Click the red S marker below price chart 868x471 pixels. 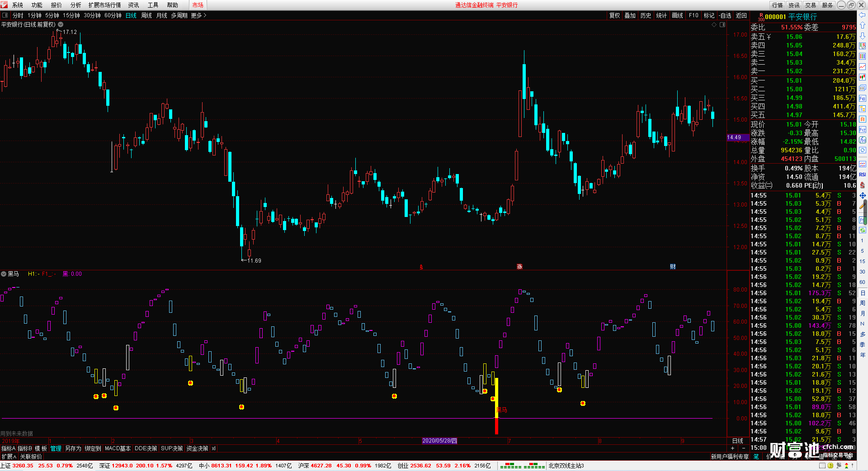coord(421,267)
